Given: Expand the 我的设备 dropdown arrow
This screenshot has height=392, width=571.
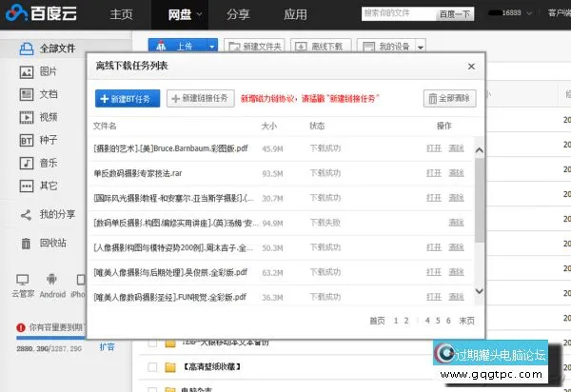Looking at the screenshot, I should (x=421, y=47).
